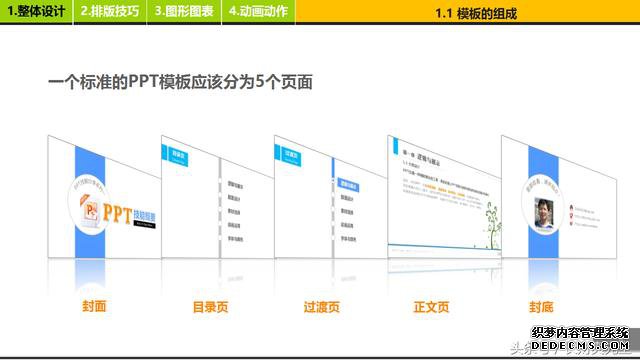Click the green tree decoration on body slide
Screen dimensions: 640x360
click(x=493, y=225)
